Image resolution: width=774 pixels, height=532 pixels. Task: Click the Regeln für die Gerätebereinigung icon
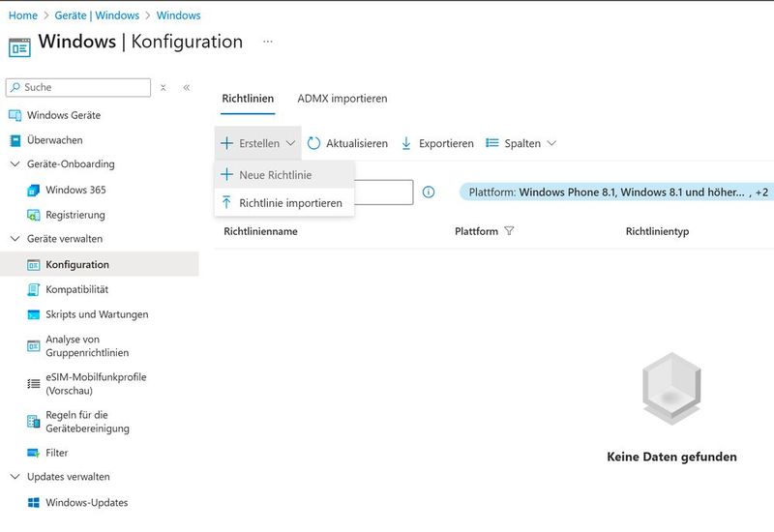(33, 422)
